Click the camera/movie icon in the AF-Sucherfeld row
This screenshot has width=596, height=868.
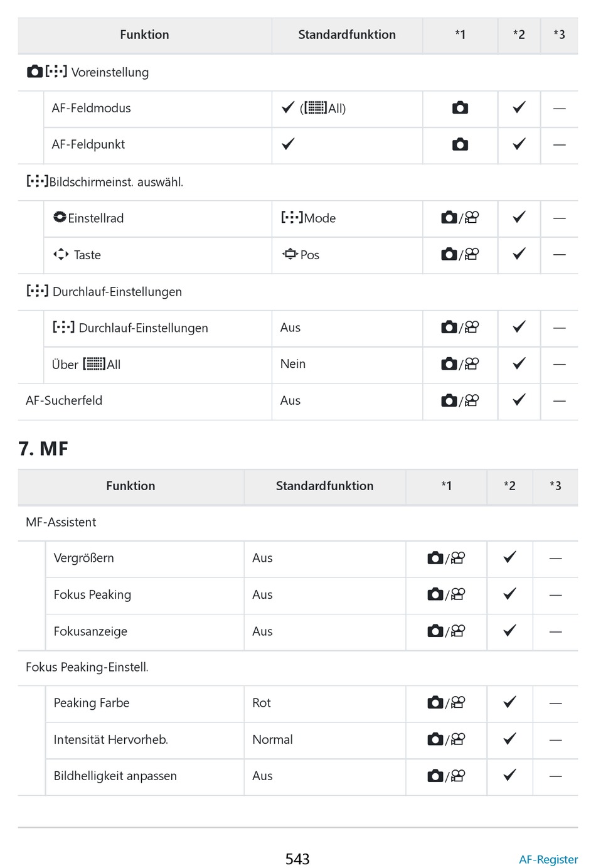(460, 400)
